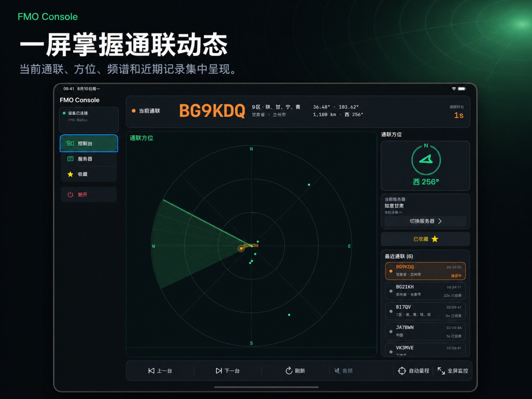This screenshot has width=532, height=399.
Task: Click the 通话中 status on BG9KDQ row
Action: coord(456,276)
